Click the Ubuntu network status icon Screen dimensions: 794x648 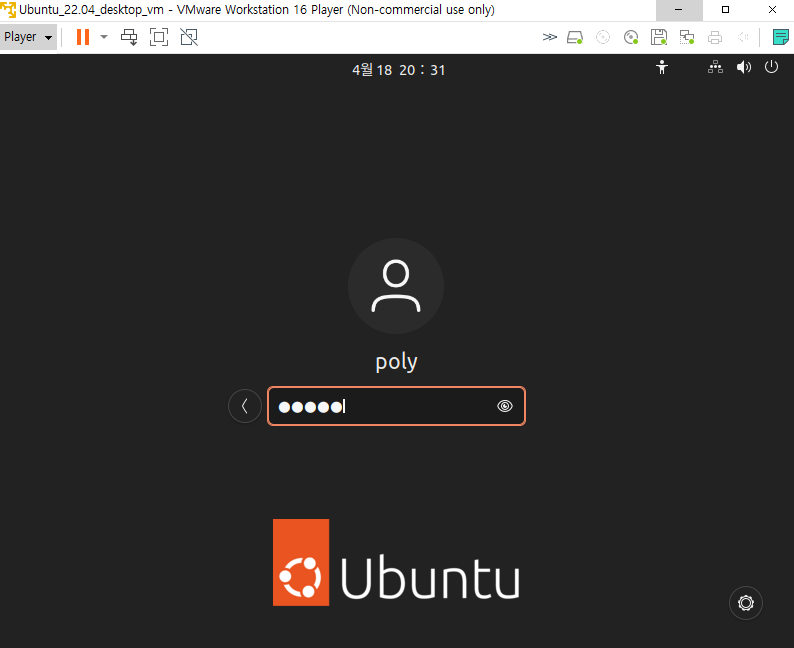click(715, 67)
